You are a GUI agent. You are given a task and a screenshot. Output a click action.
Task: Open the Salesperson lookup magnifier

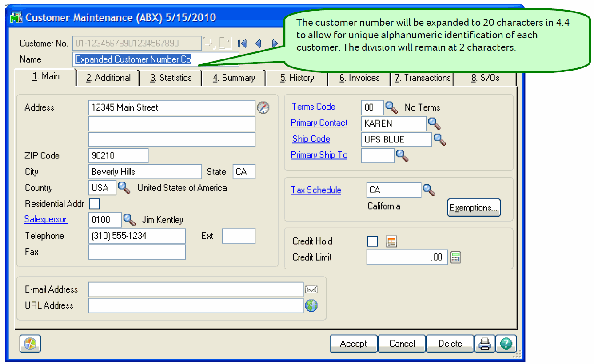(129, 220)
